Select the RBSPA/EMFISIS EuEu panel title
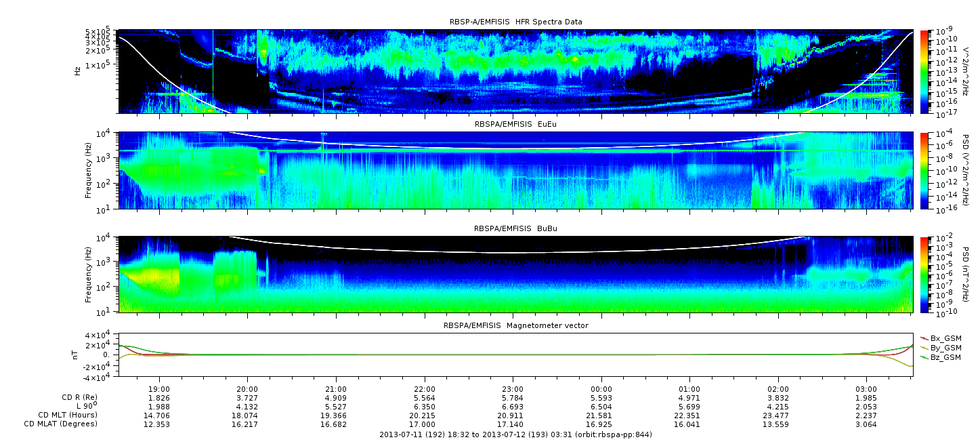 pos(515,125)
